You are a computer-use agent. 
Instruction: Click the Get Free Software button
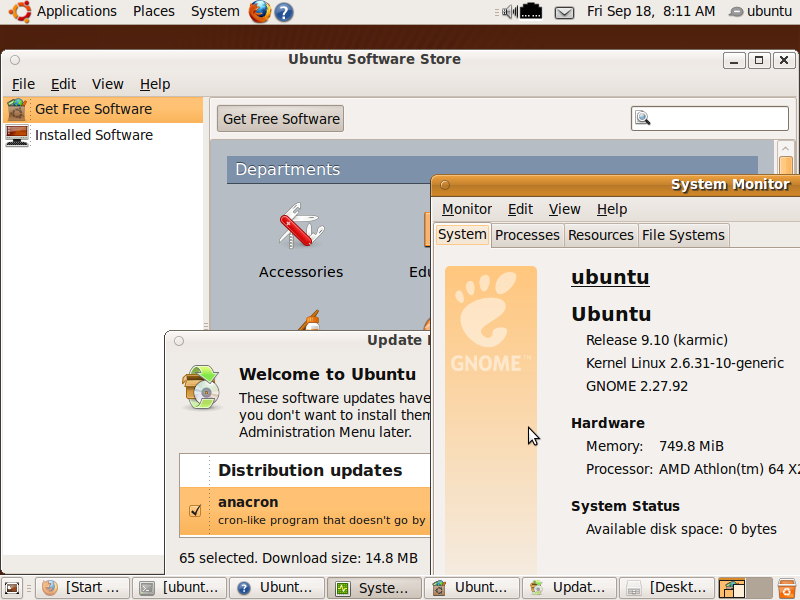pos(281,118)
